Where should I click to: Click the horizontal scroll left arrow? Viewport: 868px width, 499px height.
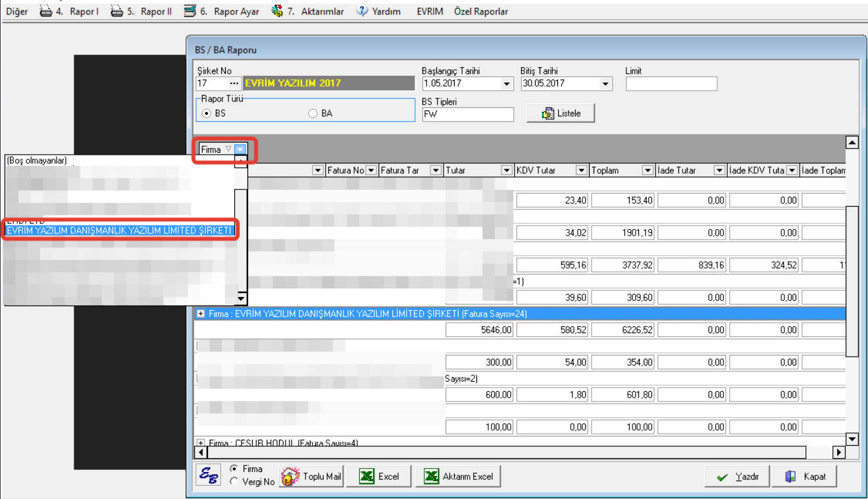[201, 452]
